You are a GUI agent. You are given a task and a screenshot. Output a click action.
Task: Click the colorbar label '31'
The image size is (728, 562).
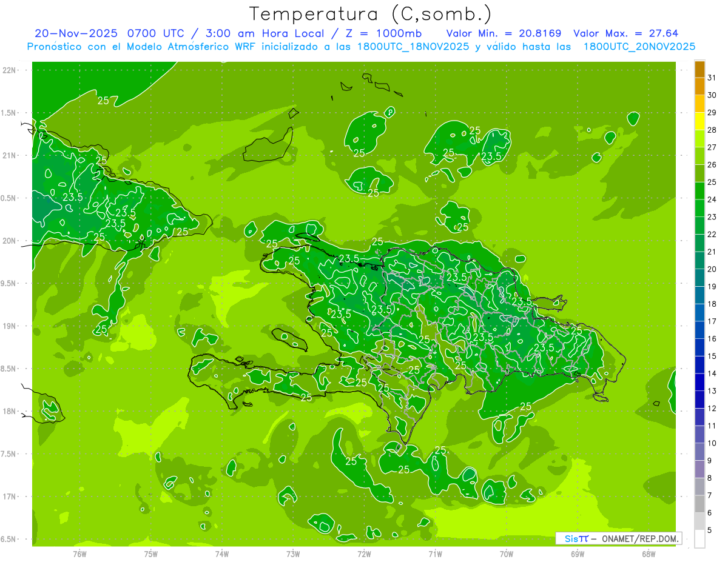coord(712,78)
